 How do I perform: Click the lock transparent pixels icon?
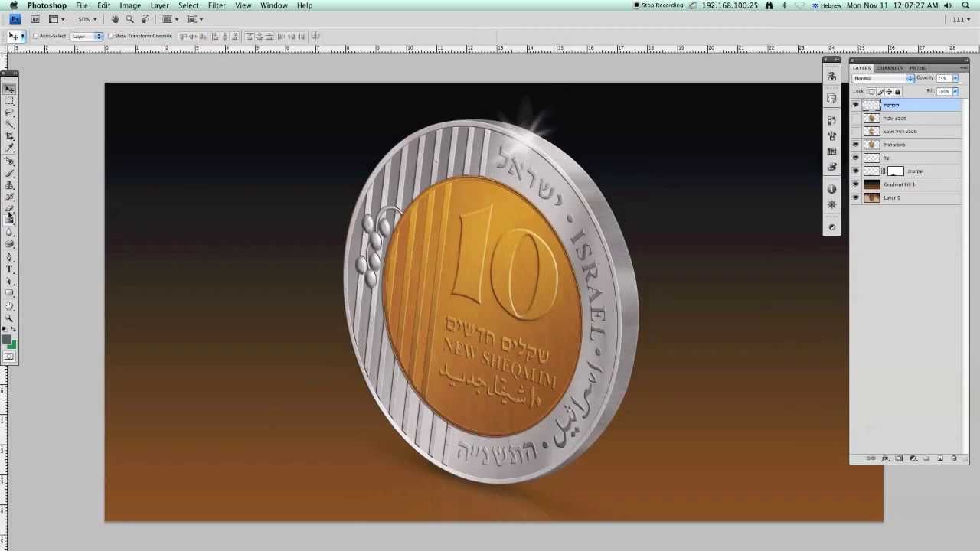pos(872,92)
